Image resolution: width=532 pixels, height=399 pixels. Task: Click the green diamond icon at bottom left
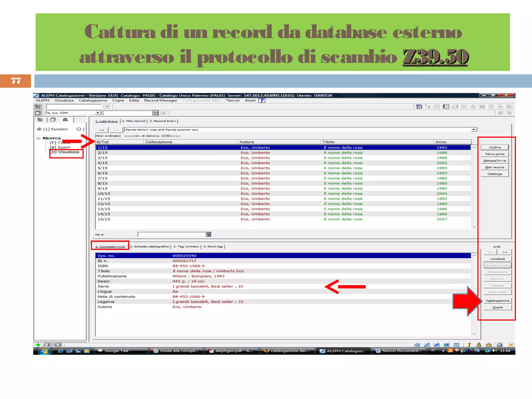[38, 345]
